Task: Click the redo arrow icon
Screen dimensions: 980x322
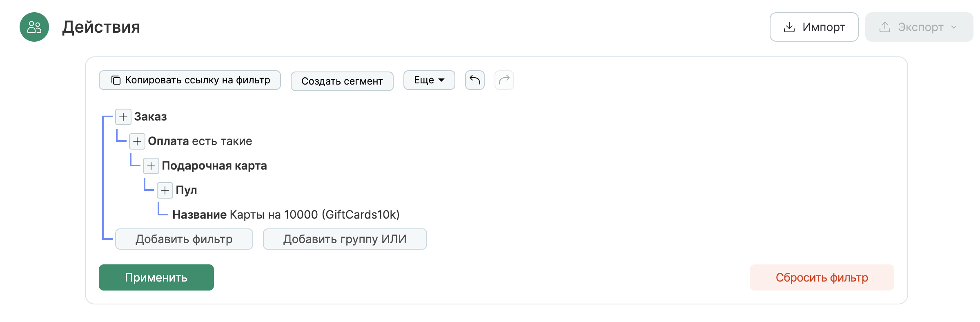Action: tap(503, 80)
